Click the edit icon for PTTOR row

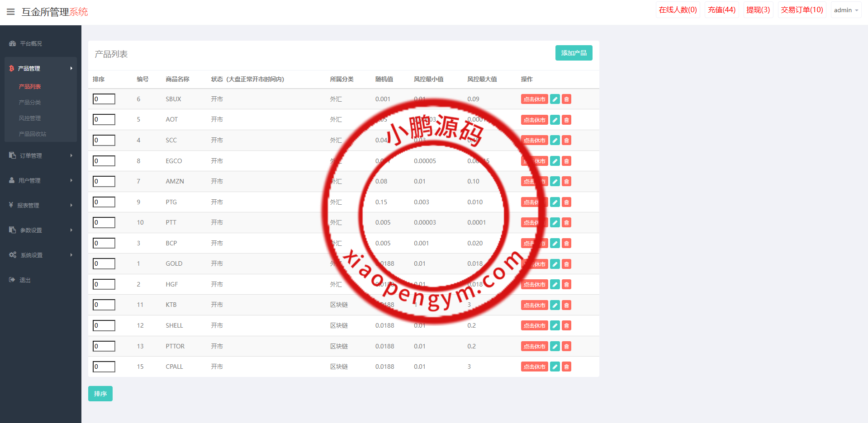click(555, 347)
